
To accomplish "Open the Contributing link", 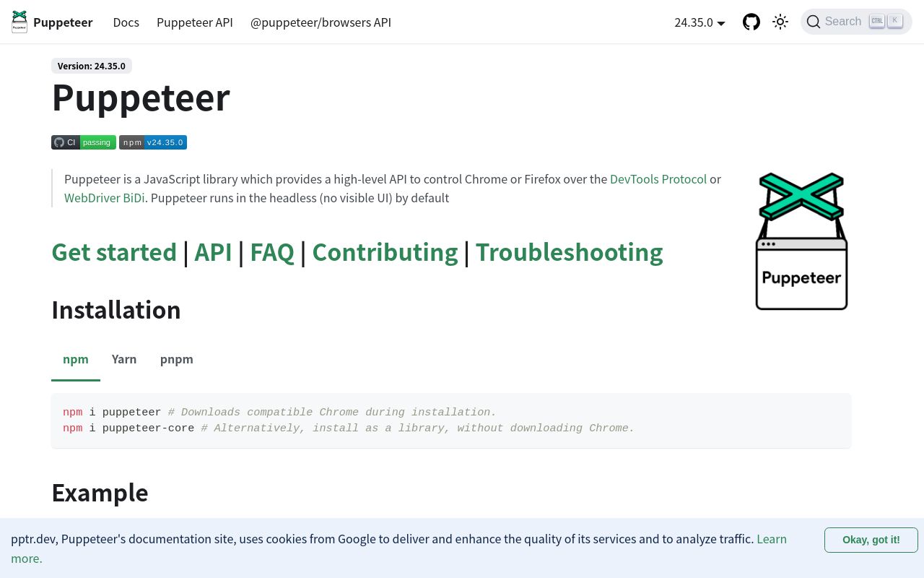I will point(385,252).
